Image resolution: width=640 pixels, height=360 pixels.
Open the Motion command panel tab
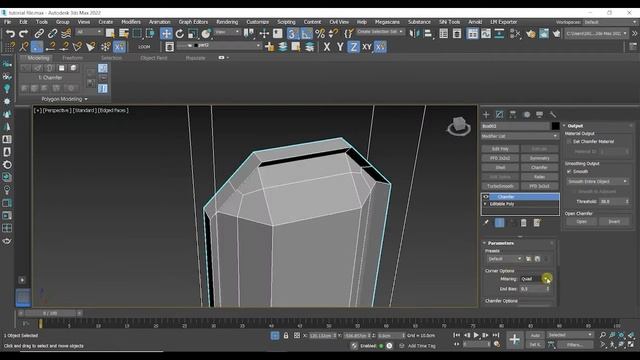click(527, 115)
